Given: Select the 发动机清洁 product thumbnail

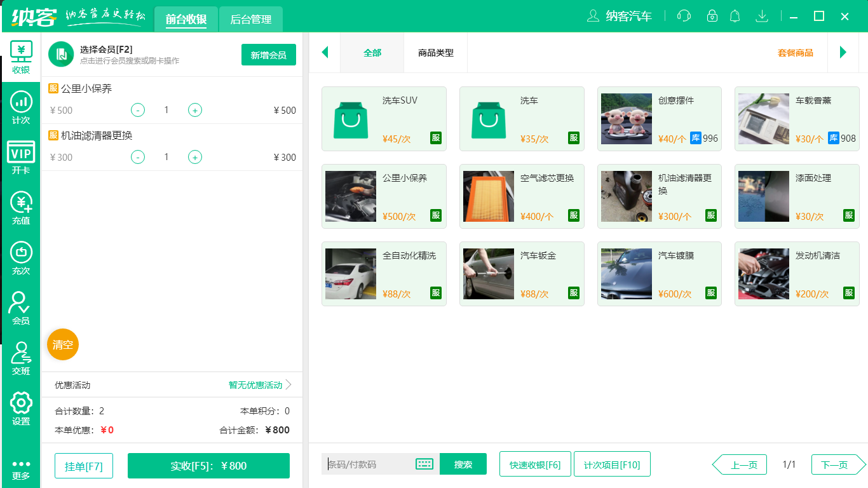Looking at the screenshot, I should point(764,274).
